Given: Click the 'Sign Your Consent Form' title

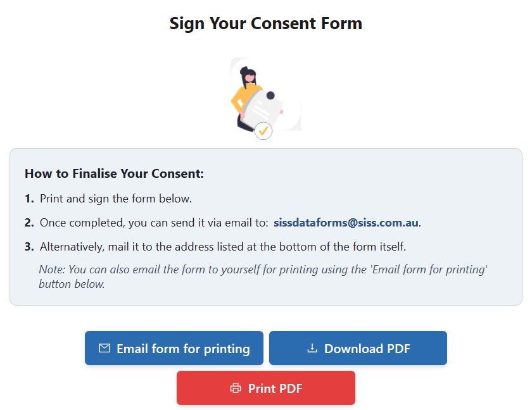Looking at the screenshot, I should [266, 23].
